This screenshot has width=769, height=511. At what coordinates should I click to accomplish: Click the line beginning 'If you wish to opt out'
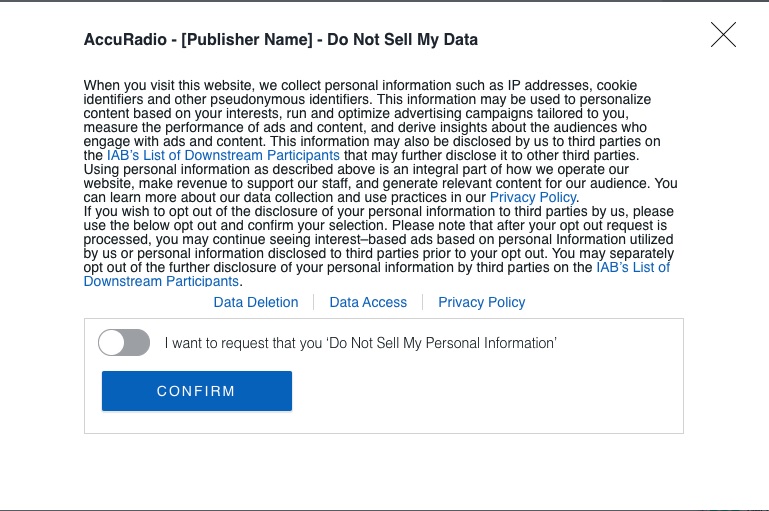[x=378, y=212]
